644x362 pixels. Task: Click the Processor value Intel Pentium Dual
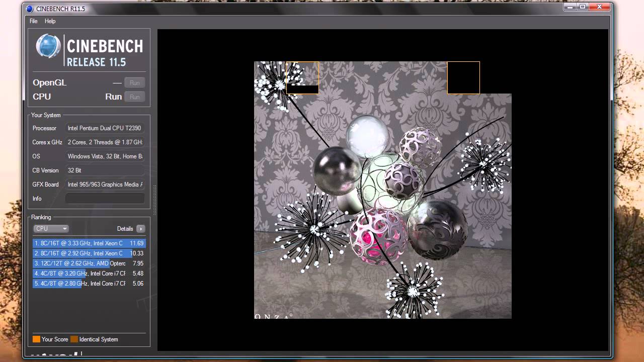tap(105, 128)
